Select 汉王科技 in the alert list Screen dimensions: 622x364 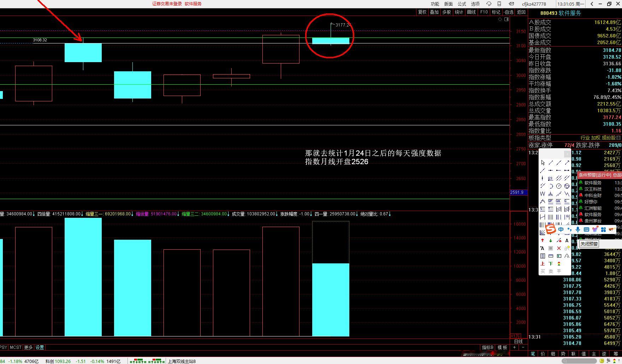tap(593, 189)
